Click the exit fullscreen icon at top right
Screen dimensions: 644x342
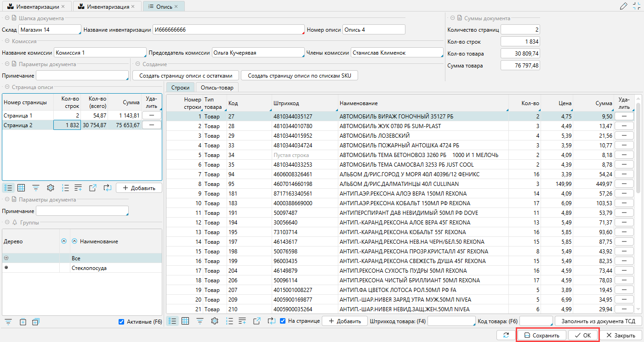click(x=637, y=6)
